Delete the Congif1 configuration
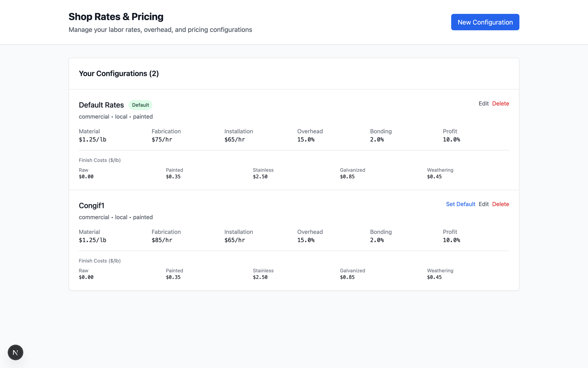This screenshot has width=588, height=368. (x=500, y=204)
